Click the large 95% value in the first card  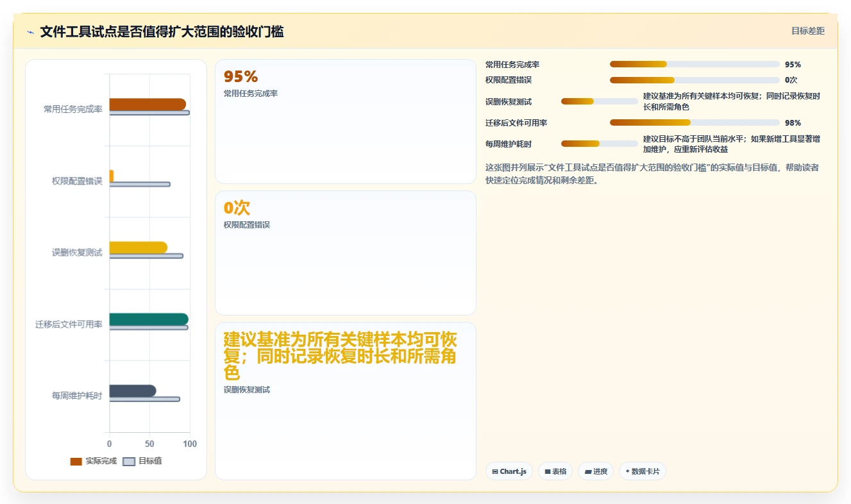[x=240, y=76]
